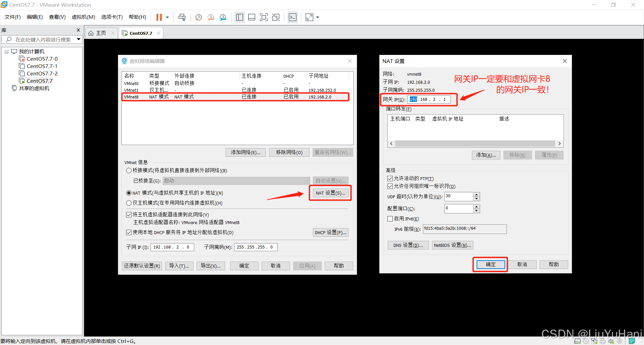Select the 仅主机模式 radio button
The width and height of the screenshot is (644, 345).
pos(129,203)
